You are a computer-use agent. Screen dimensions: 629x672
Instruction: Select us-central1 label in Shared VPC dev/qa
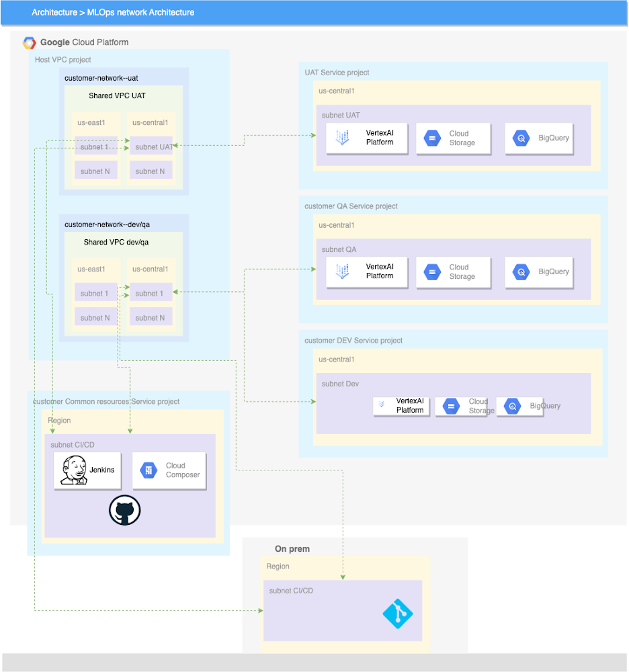coord(150,269)
